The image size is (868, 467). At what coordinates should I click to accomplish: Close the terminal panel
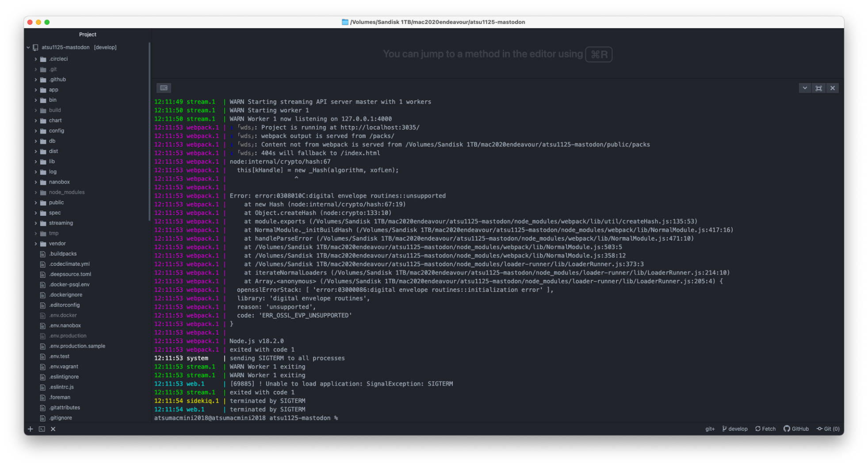(833, 88)
